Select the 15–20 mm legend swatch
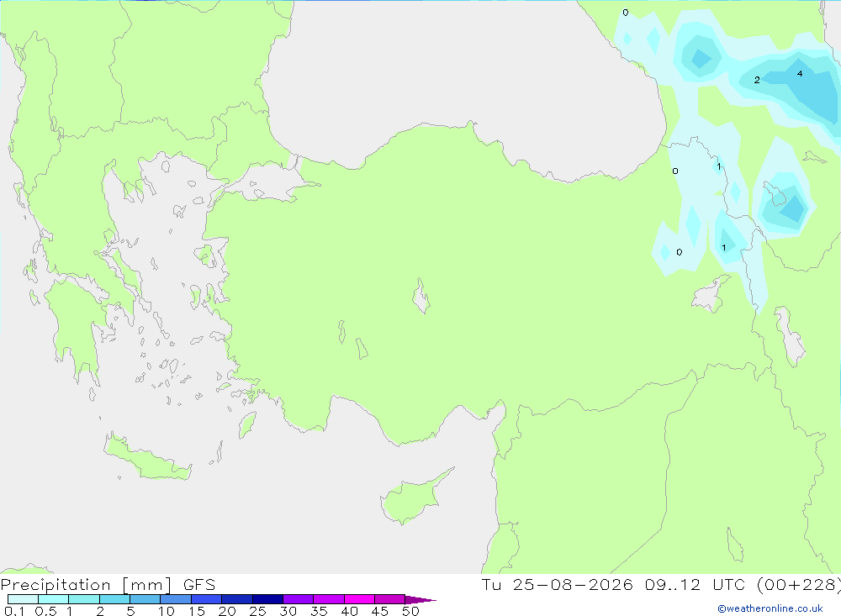 [207, 599]
